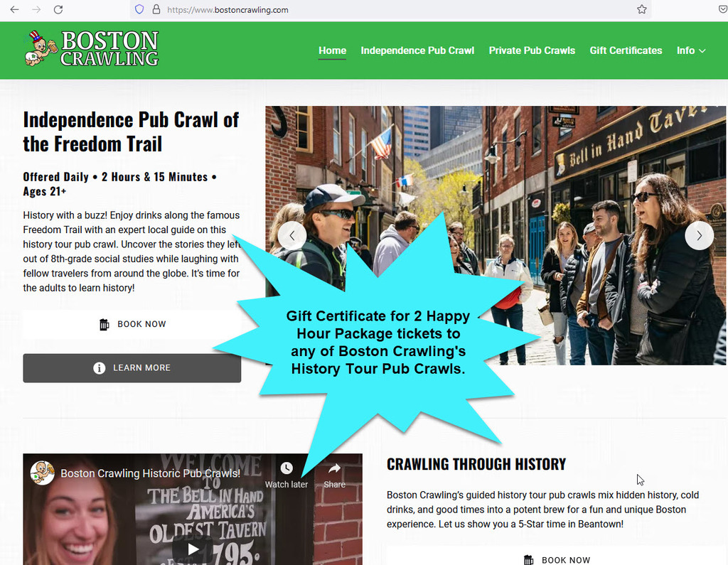The image size is (728, 565).
Task: Navigate to Gift Certificates page
Action: pyautogui.click(x=626, y=50)
